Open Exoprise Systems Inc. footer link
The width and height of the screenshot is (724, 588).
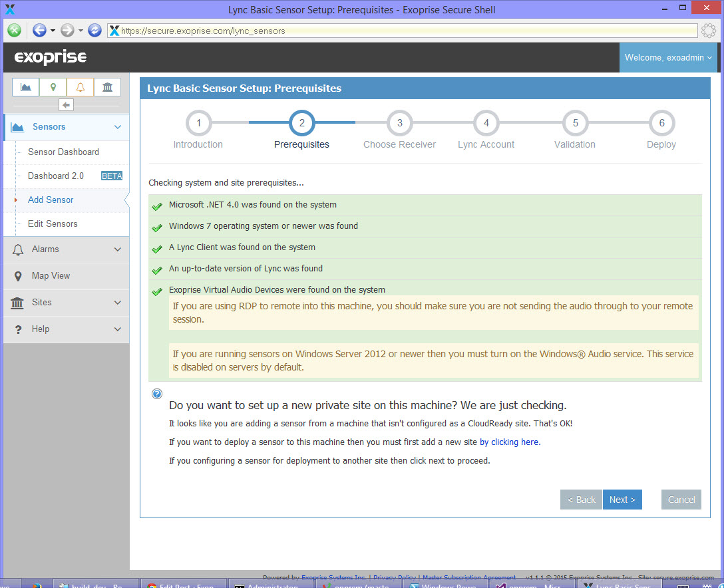pos(333,577)
